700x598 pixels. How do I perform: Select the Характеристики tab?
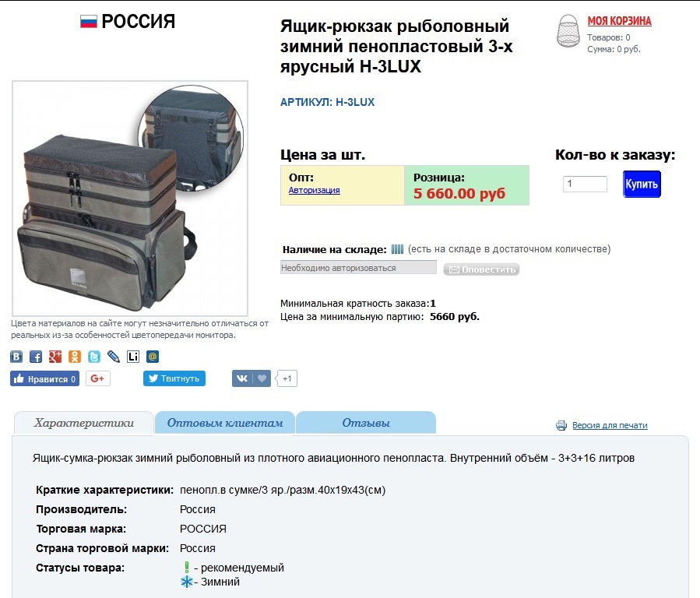[x=84, y=423]
